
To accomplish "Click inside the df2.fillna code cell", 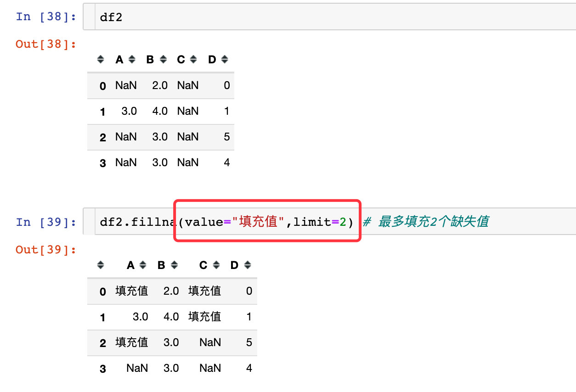I will [184, 222].
